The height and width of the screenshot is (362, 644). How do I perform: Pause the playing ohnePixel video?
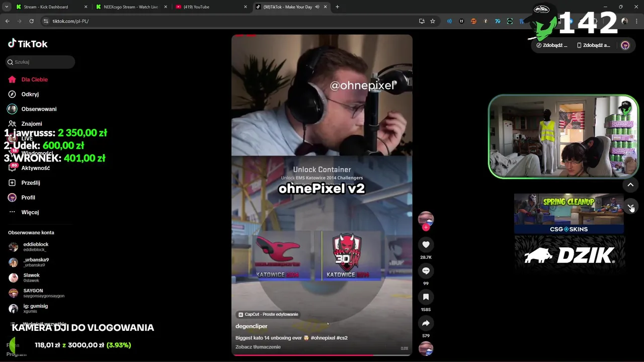(x=322, y=195)
